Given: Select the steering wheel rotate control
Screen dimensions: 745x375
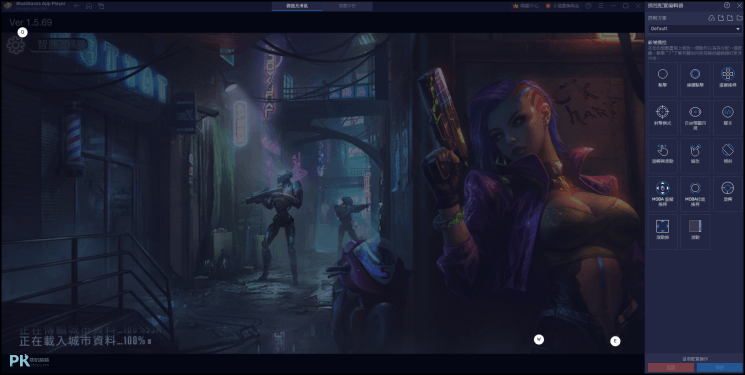Looking at the screenshot, I should (727, 193).
